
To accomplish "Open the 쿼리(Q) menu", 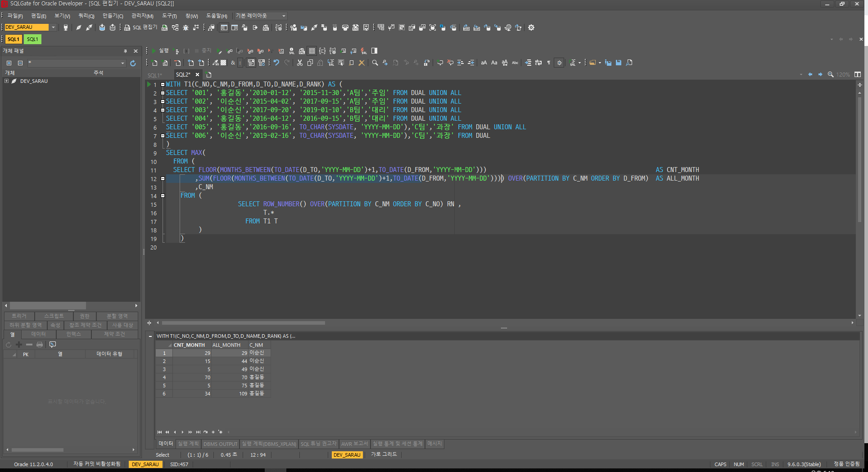I will click(86, 16).
